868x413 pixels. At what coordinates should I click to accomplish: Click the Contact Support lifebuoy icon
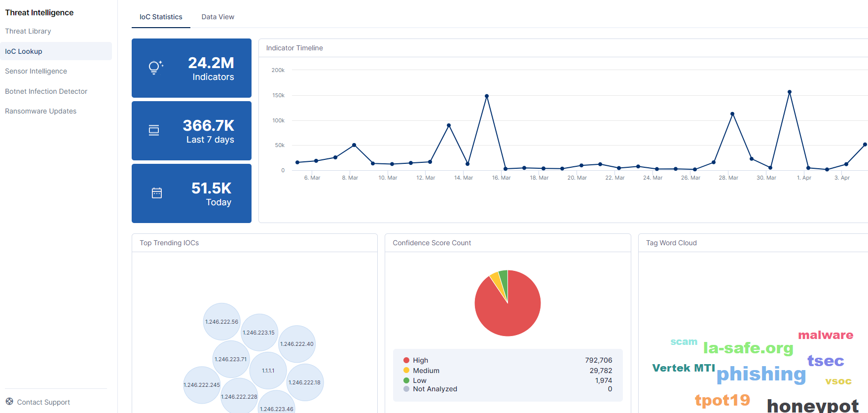[x=9, y=402]
